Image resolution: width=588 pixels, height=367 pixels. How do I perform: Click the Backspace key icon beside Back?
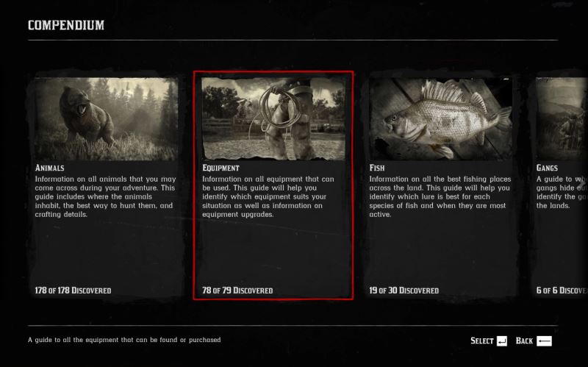point(544,341)
